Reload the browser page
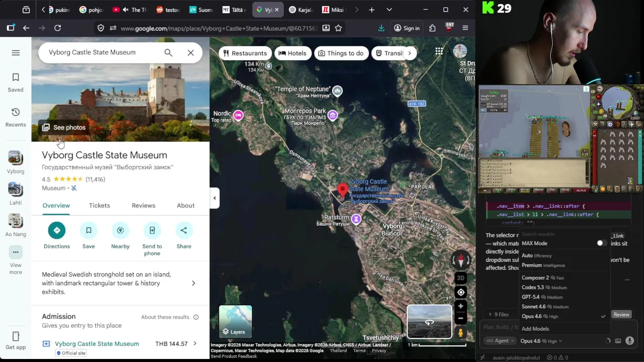The image size is (644, 362). pos(57,28)
